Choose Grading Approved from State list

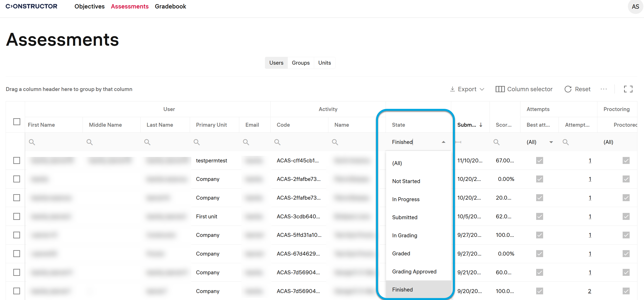(x=414, y=271)
